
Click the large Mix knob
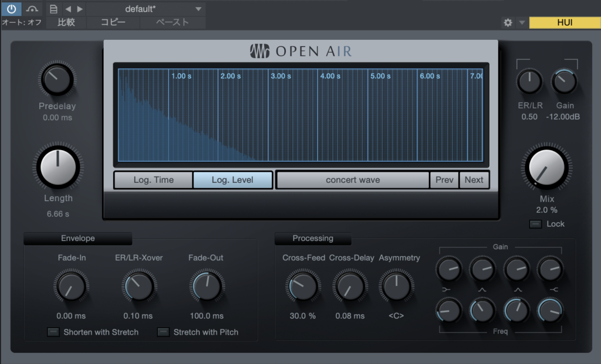(x=546, y=168)
